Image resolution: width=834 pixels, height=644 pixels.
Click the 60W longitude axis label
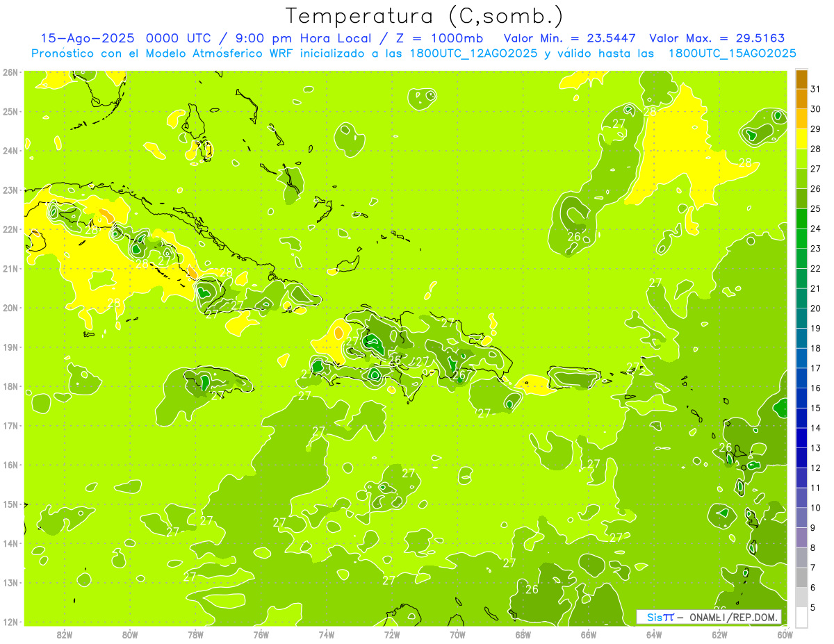[785, 634]
